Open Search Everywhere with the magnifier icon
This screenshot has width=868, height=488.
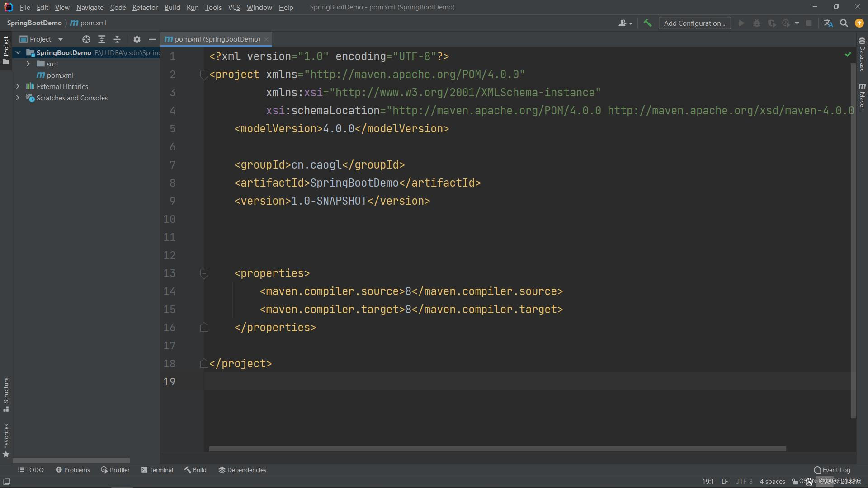point(844,23)
